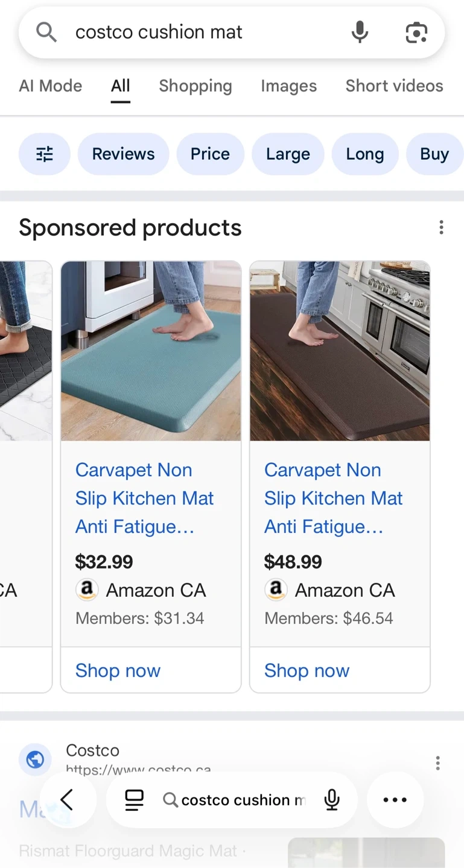Open the brown $48.99 Carvapet mat image
The height and width of the screenshot is (868, 464).
point(340,351)
